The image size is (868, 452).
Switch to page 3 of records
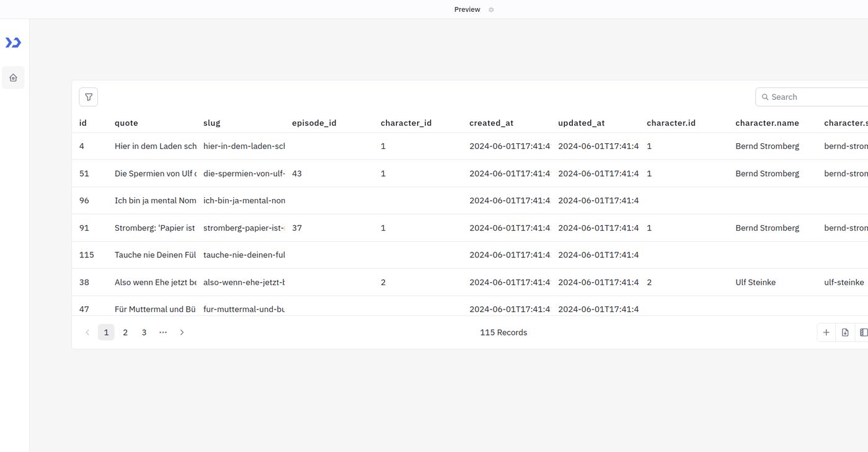[x=144, y=332]
